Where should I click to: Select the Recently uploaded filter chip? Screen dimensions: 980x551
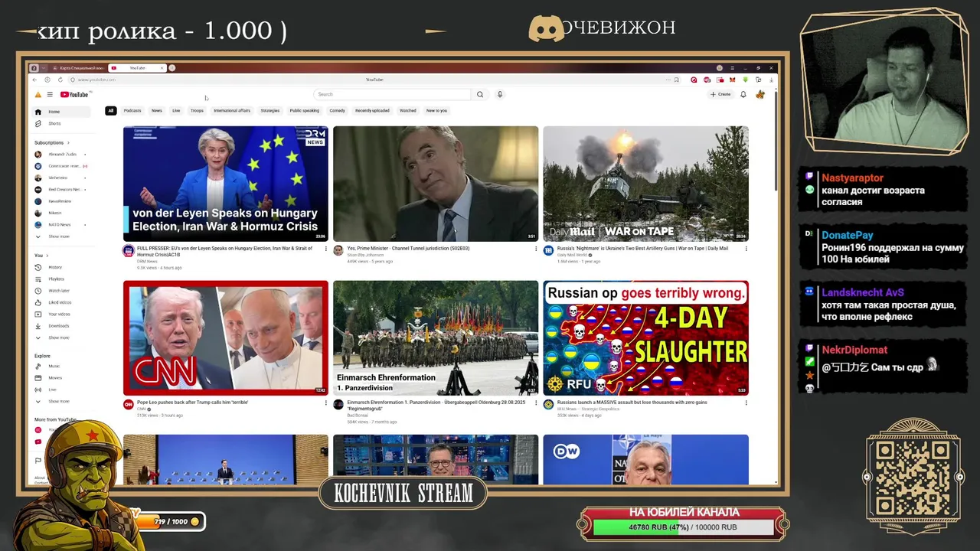tap(372, 110)
